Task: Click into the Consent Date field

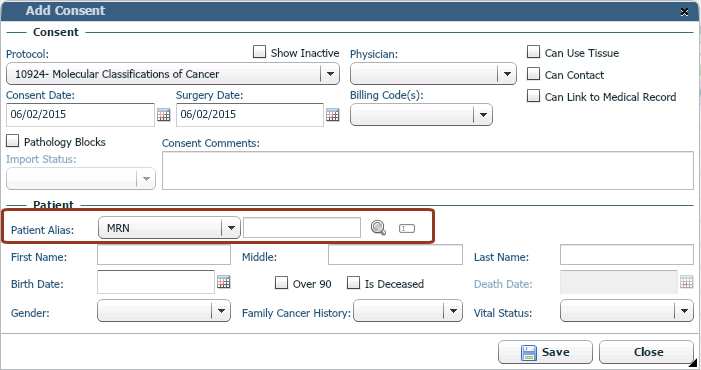Action: click(x=80, y=115)
